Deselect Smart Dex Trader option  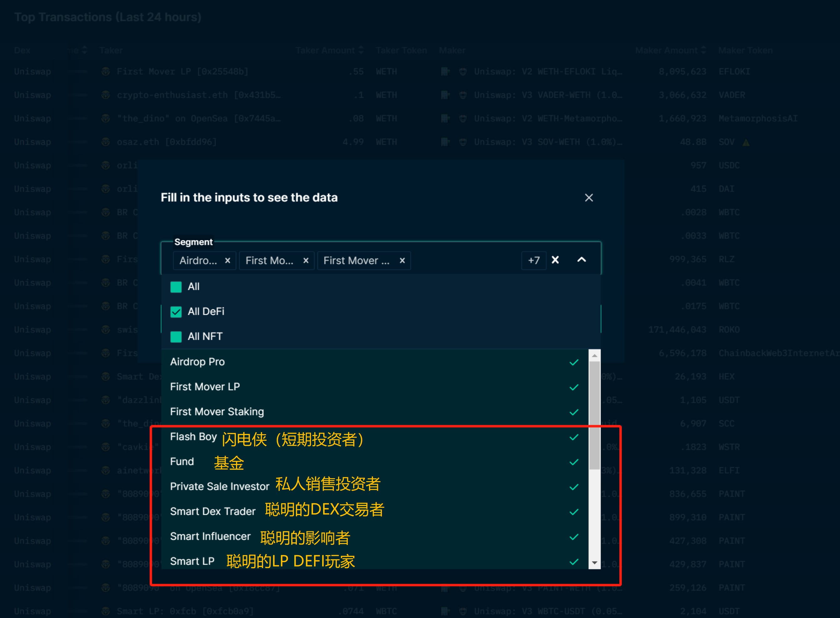213,511
